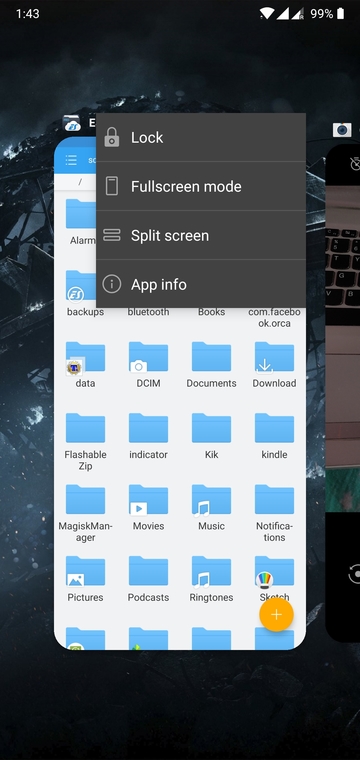Open the indicator folder
360x760 pixels.
(148, 436)
